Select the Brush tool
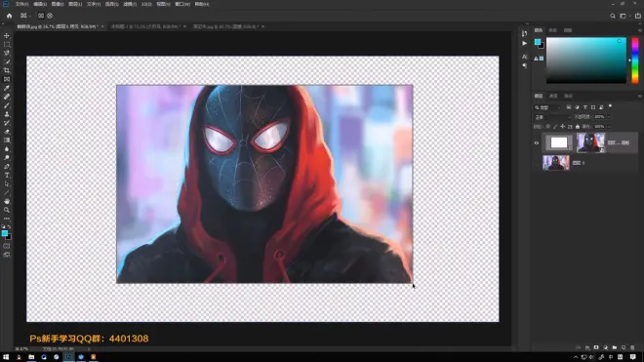Viewport: 644px width, 362px height. pos(7,105)
